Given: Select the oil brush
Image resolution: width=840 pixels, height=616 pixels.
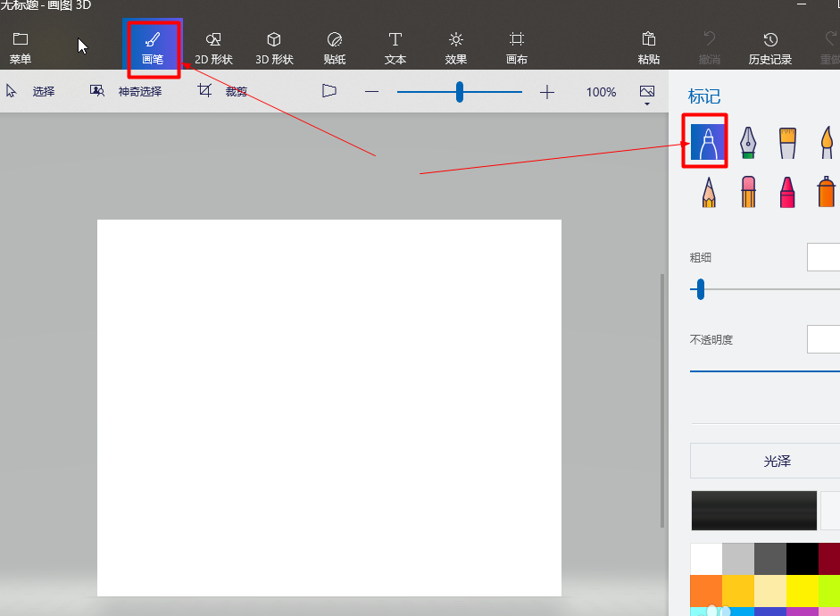Looking at the screenshot, I should click(x=787, y=143).
